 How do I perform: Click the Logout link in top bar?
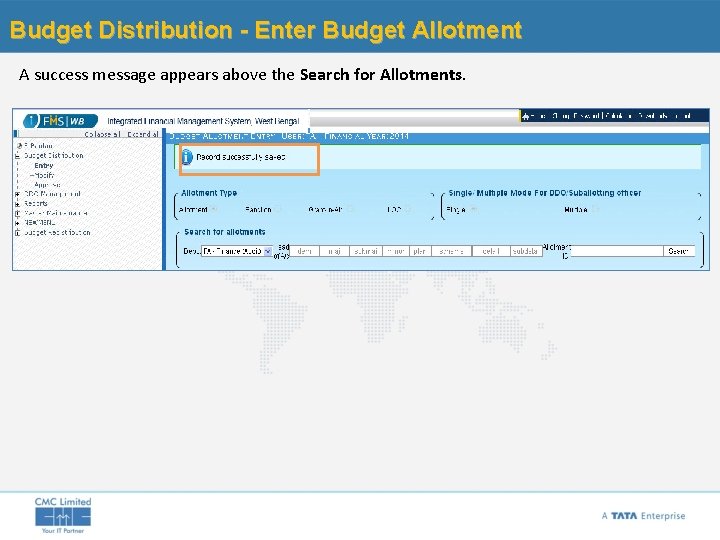pyautogui.click(x=681, y=116)
